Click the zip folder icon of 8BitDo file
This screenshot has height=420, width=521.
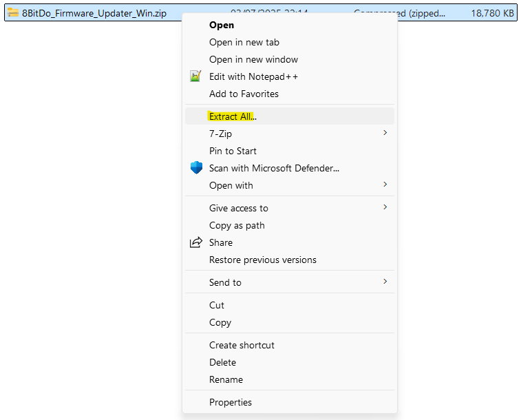click(13, 12)
